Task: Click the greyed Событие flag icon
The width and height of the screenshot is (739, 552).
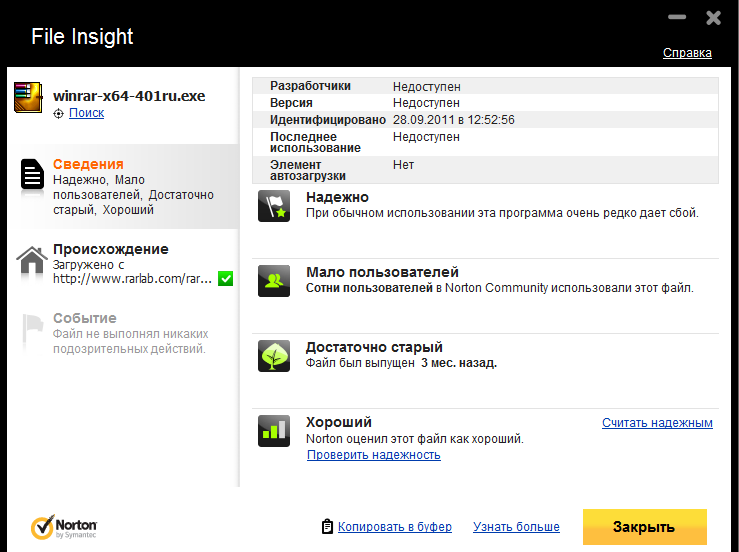Action: (x=33, y=328)
